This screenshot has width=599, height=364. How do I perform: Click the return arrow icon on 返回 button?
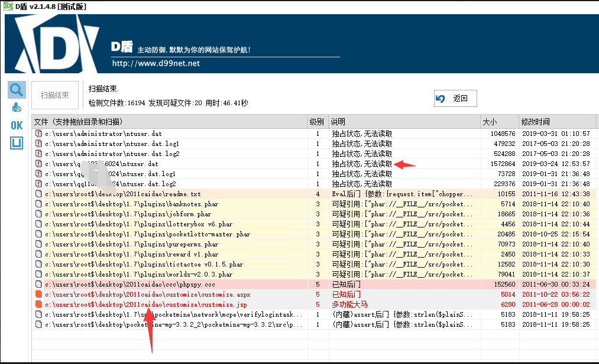pos(440,99)
